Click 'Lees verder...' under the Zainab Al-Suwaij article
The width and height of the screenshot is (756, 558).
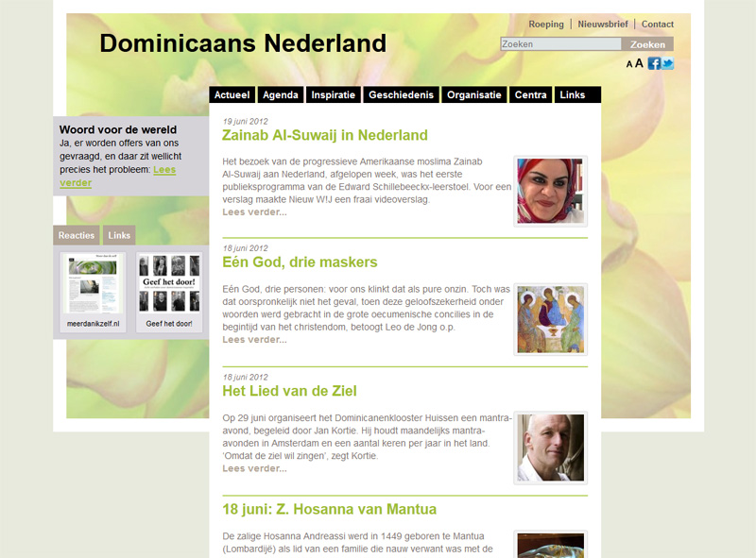coord(254,212)
